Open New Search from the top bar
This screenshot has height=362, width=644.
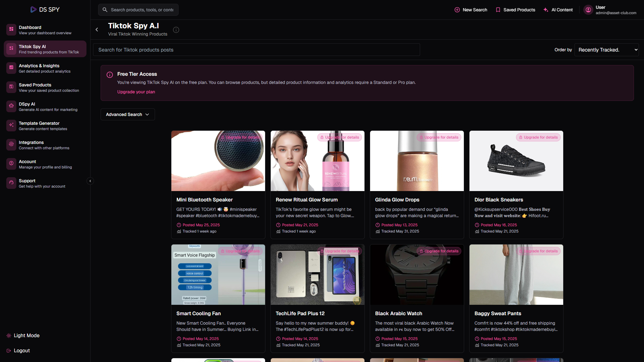pos(471,10)
